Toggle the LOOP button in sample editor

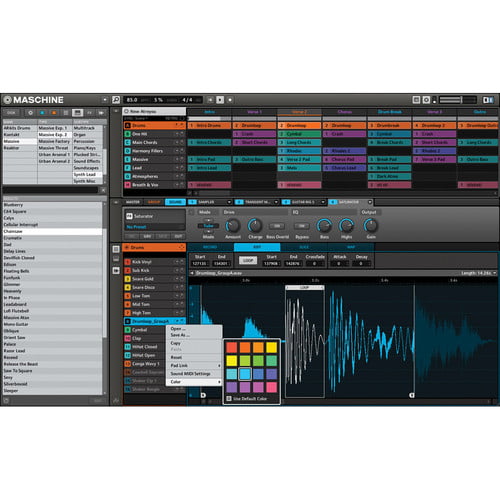click(x=248, y=260)
